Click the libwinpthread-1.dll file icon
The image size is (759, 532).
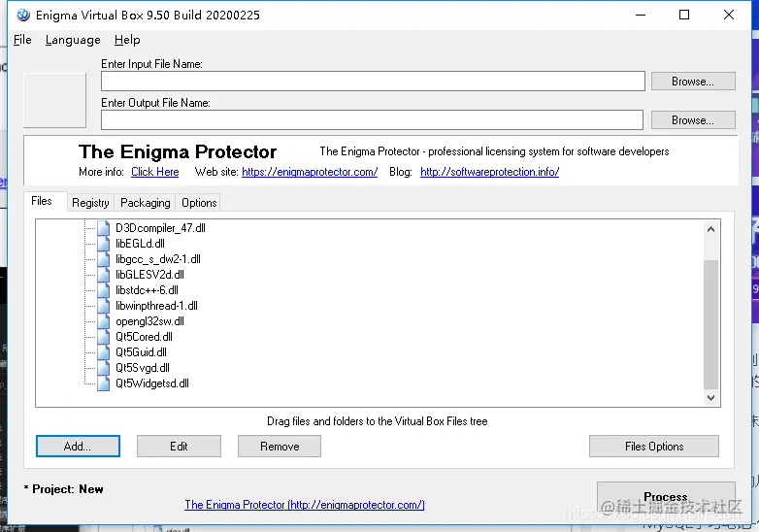point(103,306)
